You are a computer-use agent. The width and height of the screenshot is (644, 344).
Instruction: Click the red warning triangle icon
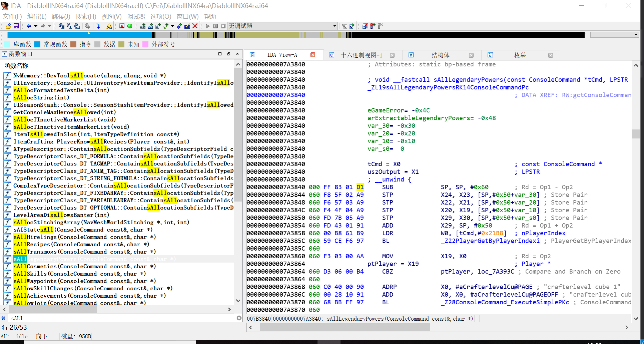point(122,26)
